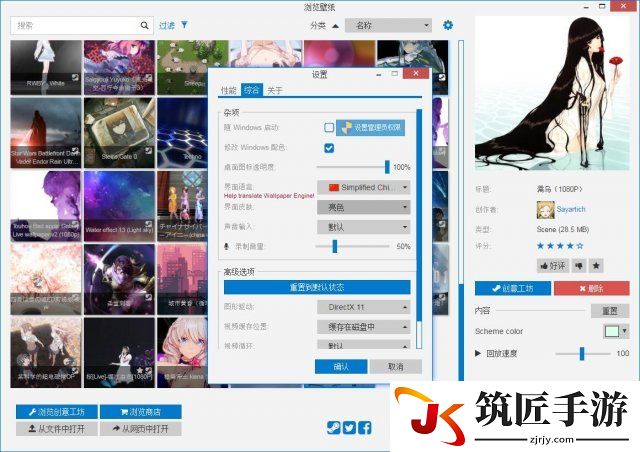Click 从网页中打开 open from web button
The height and width of the screenshot is (452, 640).
pos(141,429)
